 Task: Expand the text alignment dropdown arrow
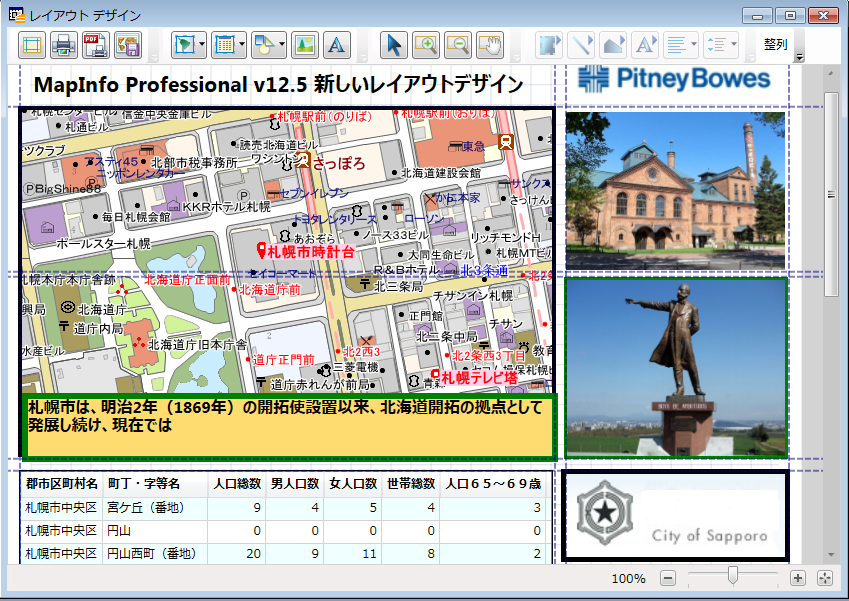point(694,45)
